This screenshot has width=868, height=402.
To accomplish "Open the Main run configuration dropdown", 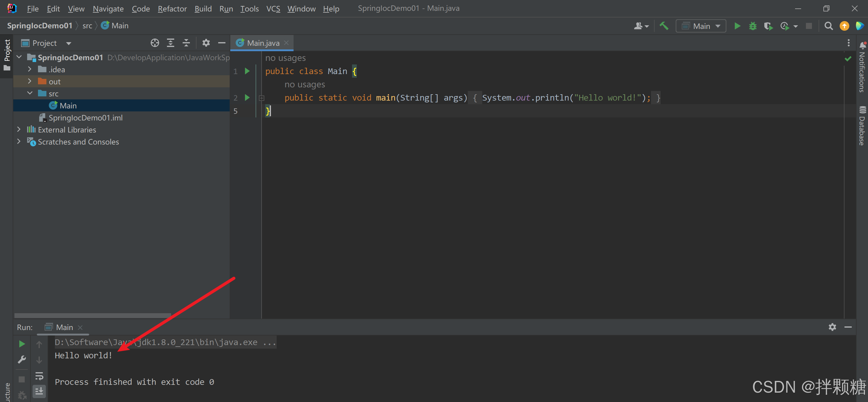I will click(x=701, y=26).
